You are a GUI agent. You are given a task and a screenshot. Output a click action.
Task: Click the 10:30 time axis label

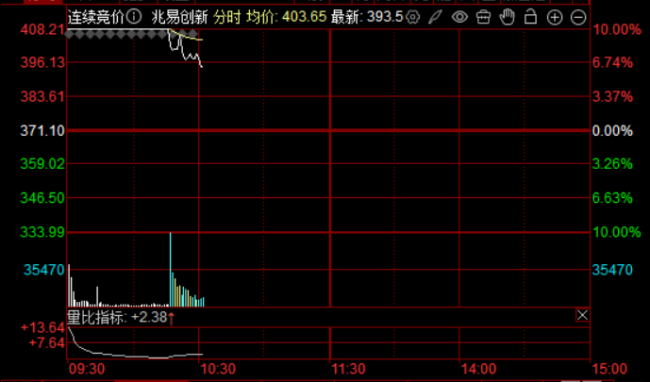coord(218,369)
